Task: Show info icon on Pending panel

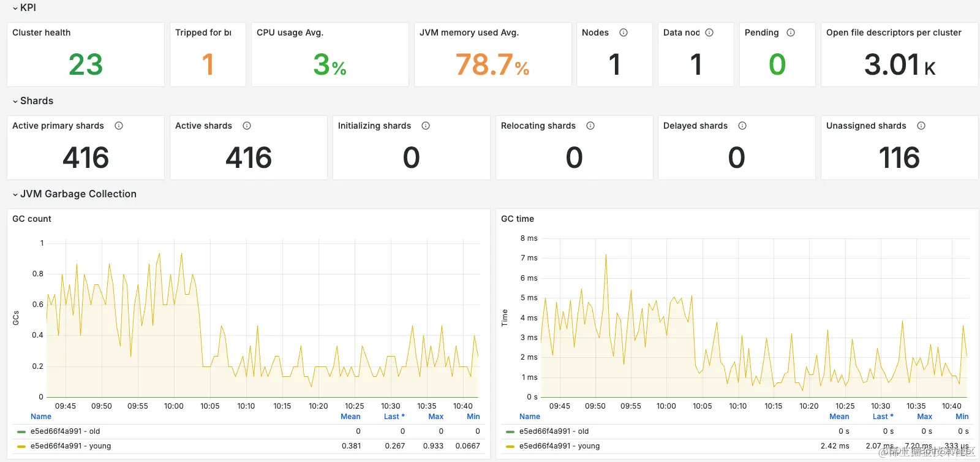Action: [x=791, y=32]
